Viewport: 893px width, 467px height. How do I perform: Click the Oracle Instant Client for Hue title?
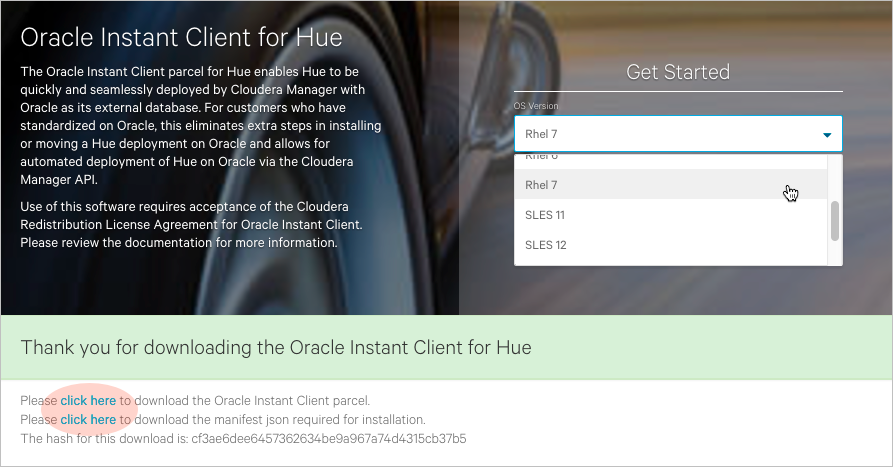click(x=181, y=38)
